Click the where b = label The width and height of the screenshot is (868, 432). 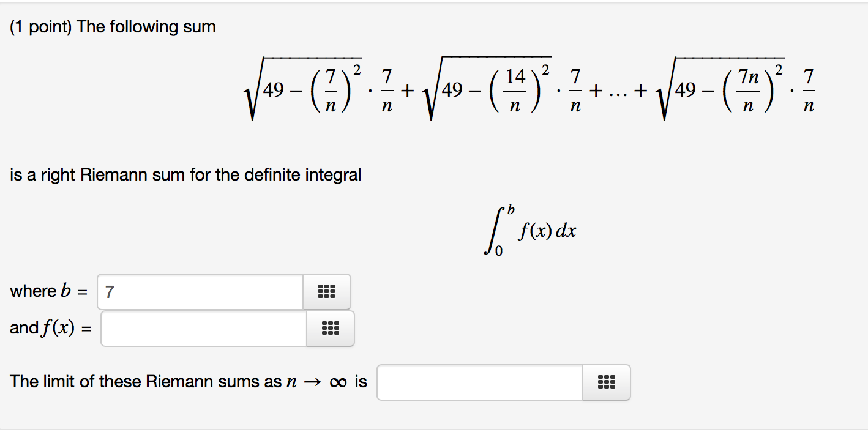[49, 291]
